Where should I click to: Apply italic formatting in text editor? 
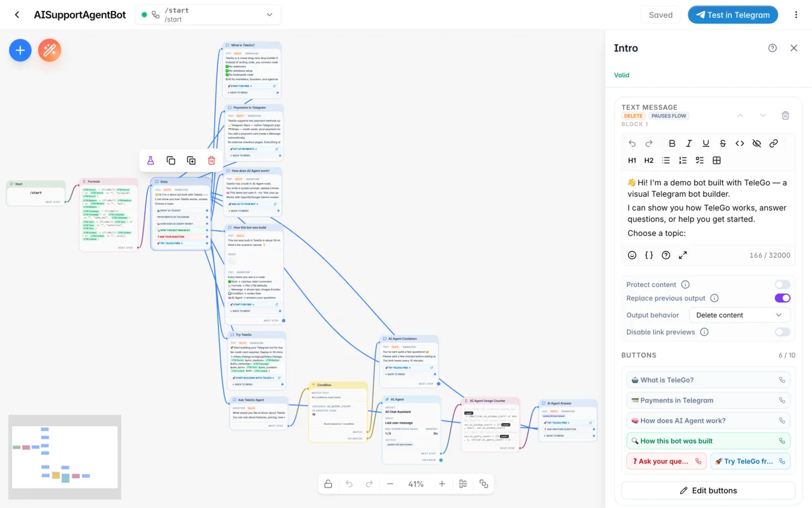pyautogui.click(x=689, y=144)
